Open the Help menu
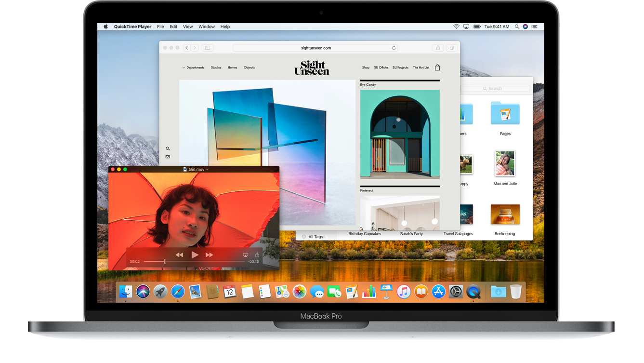This screenshot has height=363, width=644. point(225,27)
